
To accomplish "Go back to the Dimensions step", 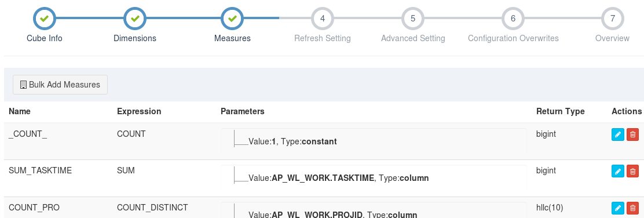I will click(x=135, y=19).
